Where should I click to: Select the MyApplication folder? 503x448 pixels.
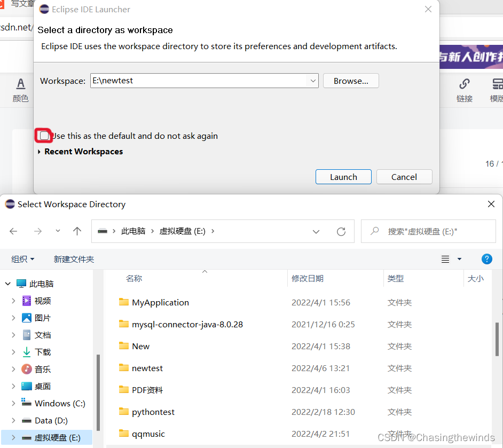click(x=160, y=303)
